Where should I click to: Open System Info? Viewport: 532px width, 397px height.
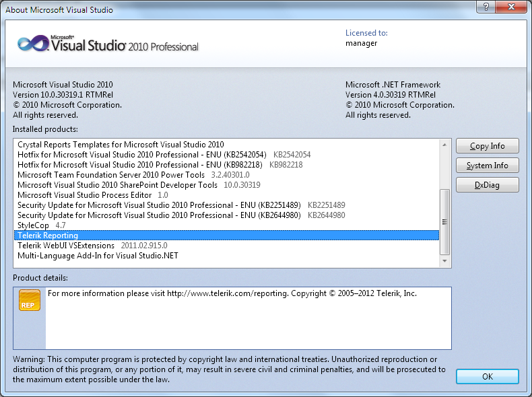487,166
